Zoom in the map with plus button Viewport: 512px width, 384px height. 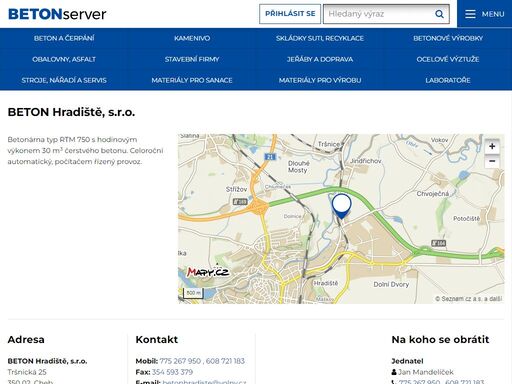492,146
